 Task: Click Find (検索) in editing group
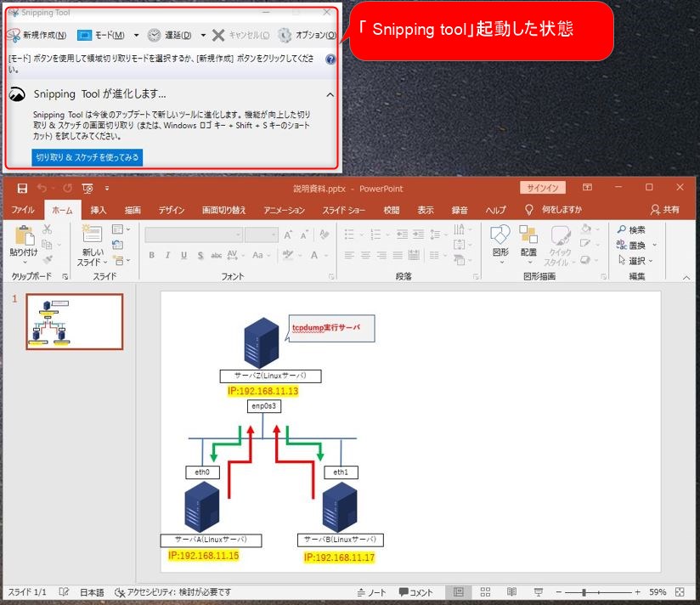tap(631, 229)
